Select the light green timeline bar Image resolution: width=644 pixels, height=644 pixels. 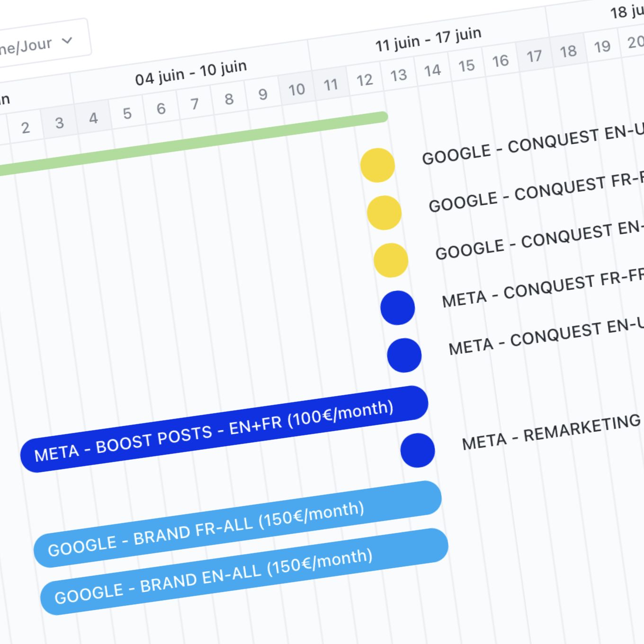pyautogui.click(x=193, y=144)
